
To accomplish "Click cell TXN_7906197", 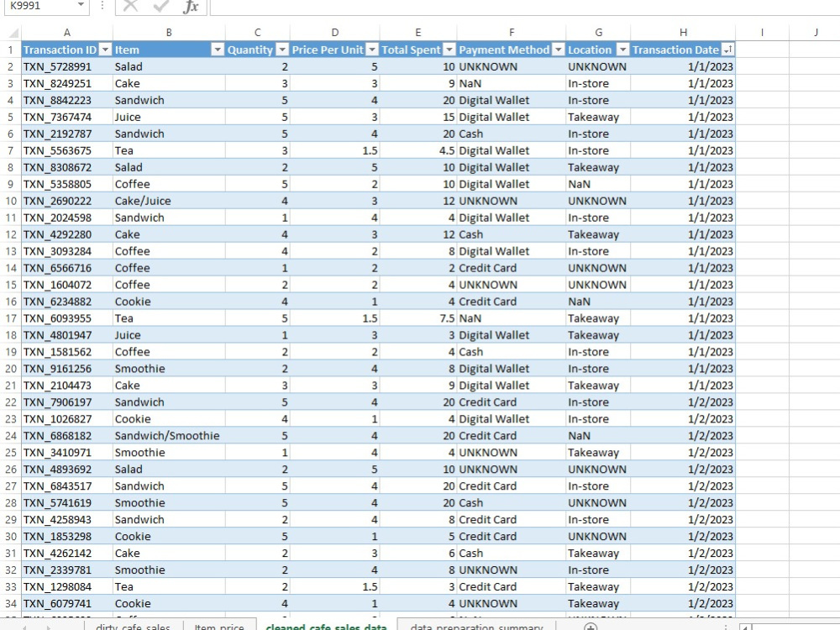I will pyautogui.click(x=67, y=402).
